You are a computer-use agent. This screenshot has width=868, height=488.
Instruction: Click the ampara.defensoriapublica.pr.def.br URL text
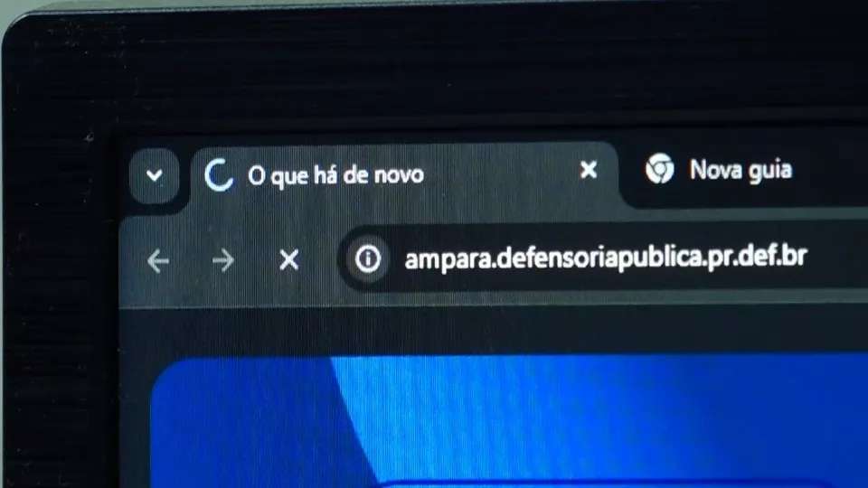point(606,258)
